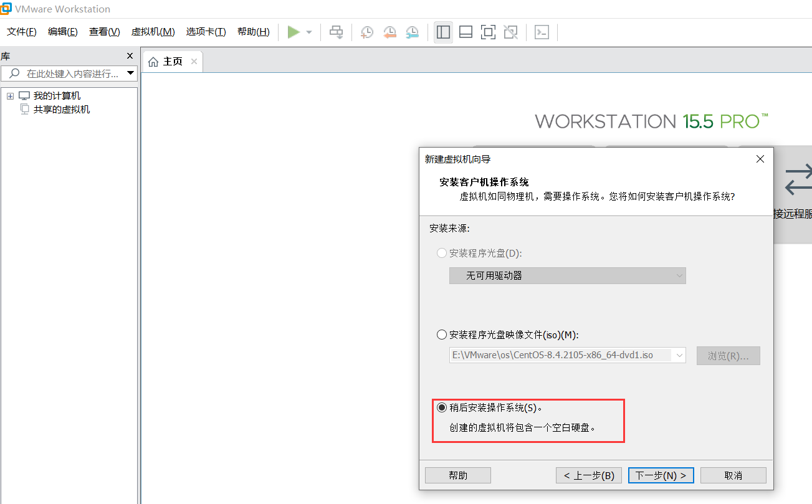Click the green Power On play icon

tap(294, 32)
